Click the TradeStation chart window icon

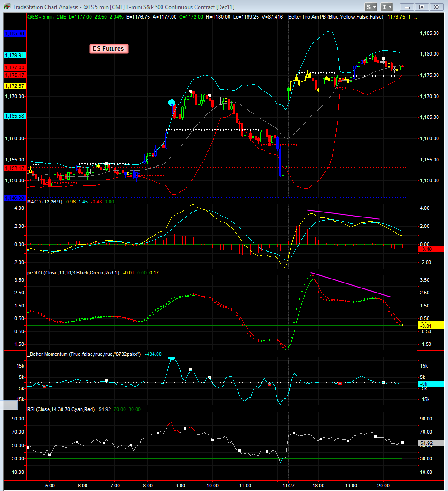7,7
